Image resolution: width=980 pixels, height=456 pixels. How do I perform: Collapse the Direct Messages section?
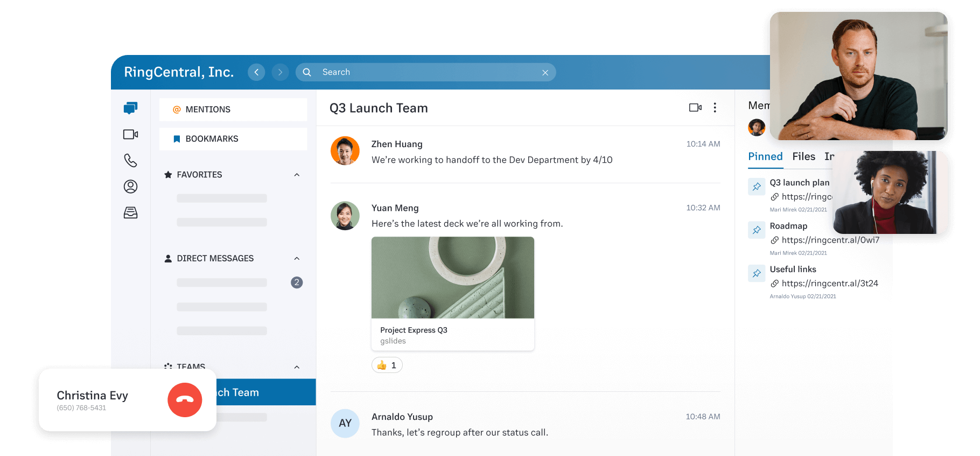297,259
